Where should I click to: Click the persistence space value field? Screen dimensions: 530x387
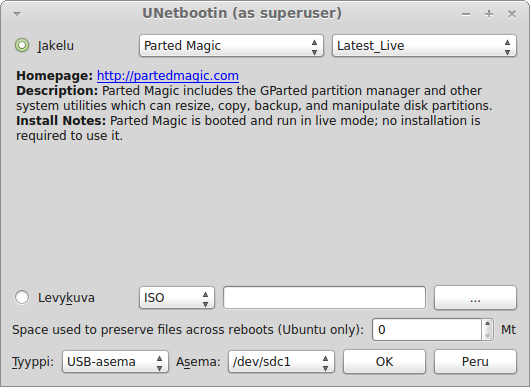[427, 330]
